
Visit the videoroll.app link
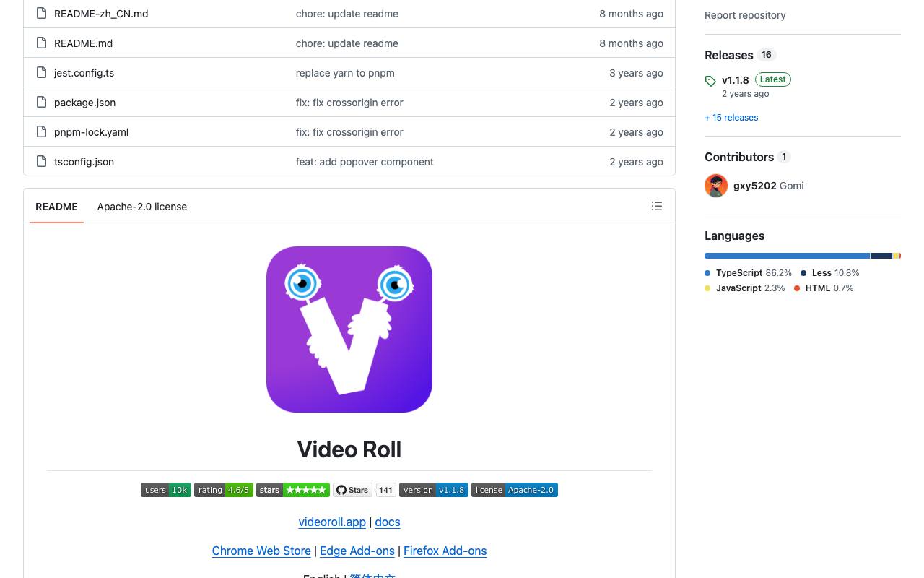[332, 522]
